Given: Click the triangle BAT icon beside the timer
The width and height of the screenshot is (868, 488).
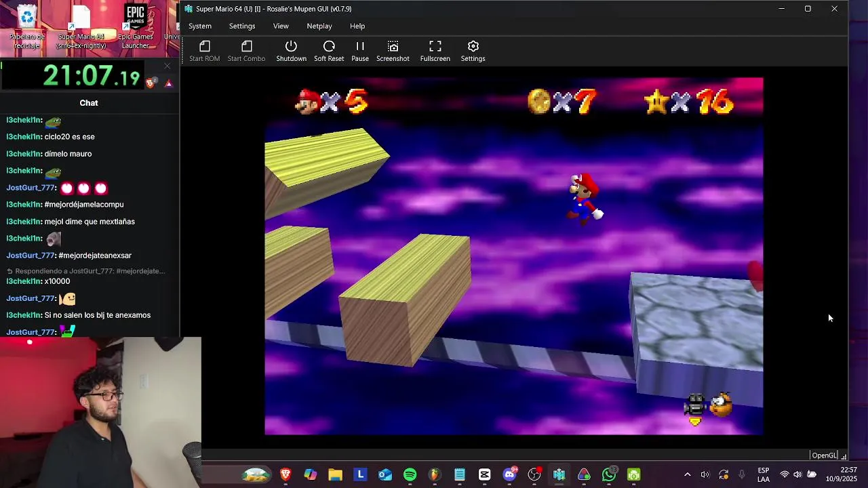Looking at the screenshot, I should point(168,83).
